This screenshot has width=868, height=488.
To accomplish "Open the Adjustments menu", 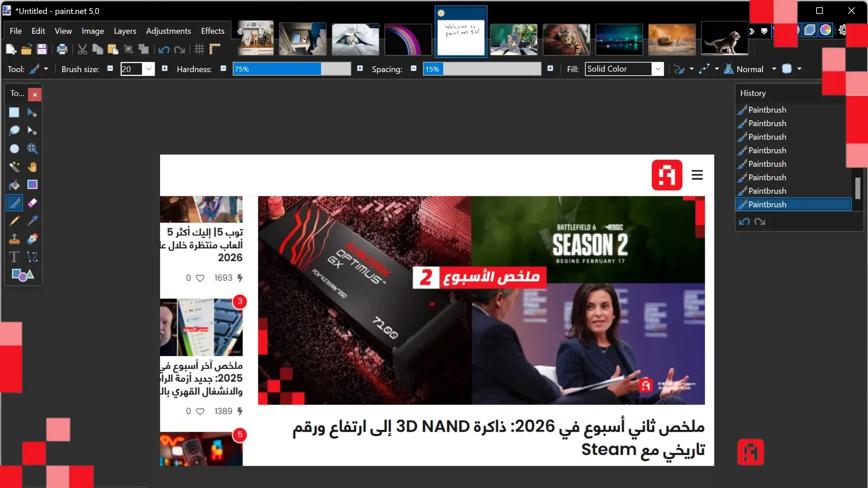I will (168, 31).
